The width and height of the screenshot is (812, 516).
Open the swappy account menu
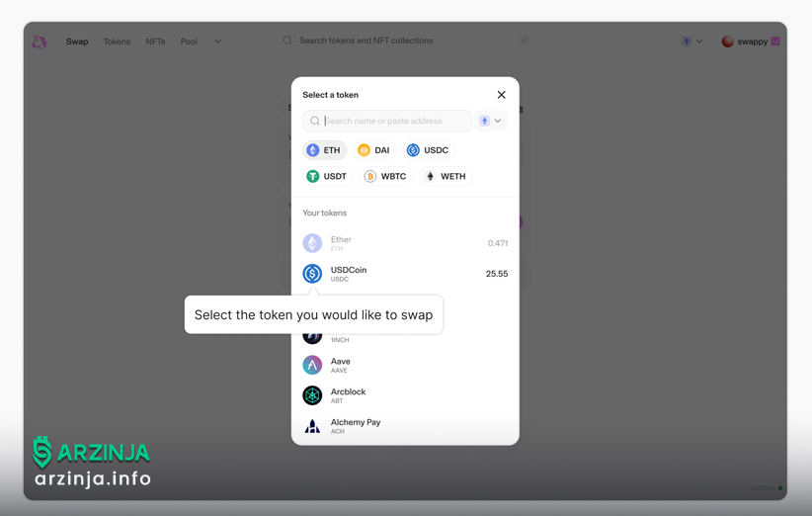point(751,42)
